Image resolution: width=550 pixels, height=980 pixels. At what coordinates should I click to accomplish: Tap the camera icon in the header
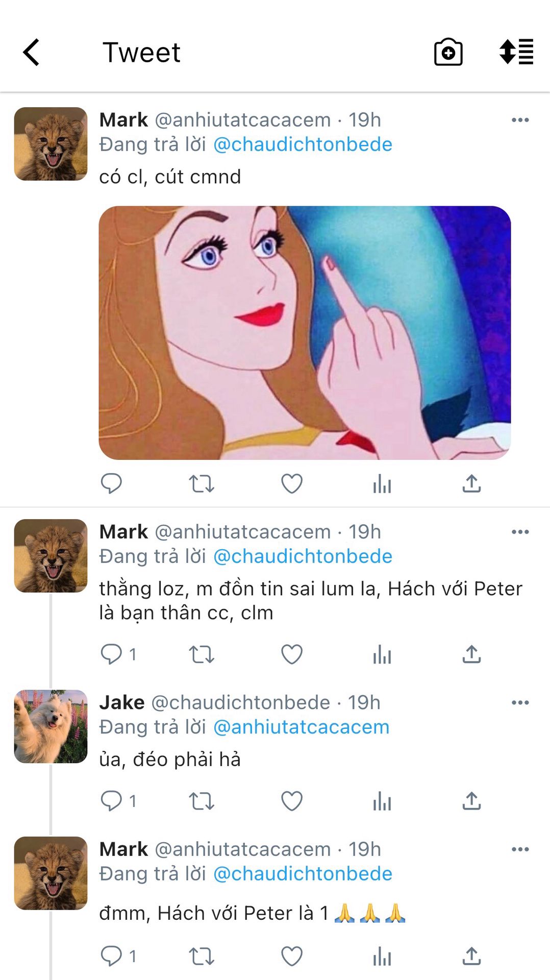pos(448,52)
